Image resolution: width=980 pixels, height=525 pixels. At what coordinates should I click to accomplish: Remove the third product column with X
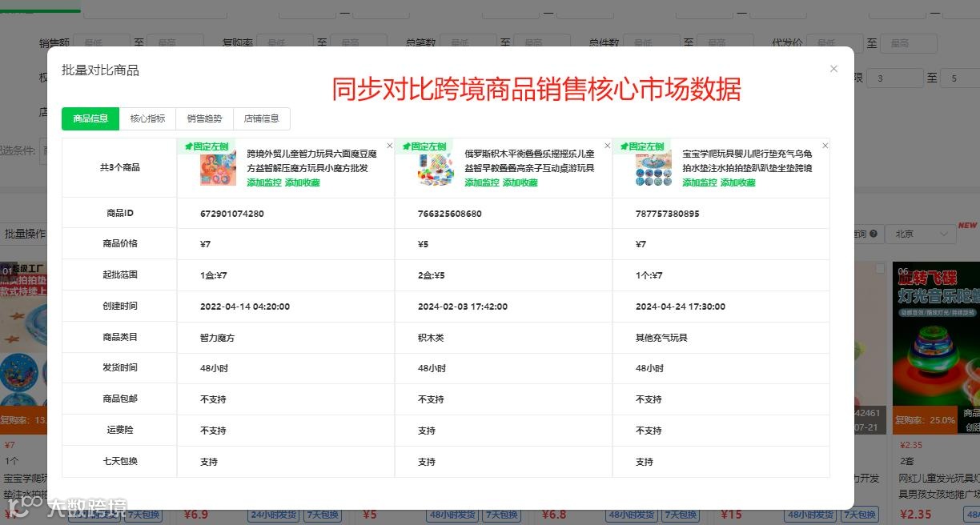tap(825, 146)
